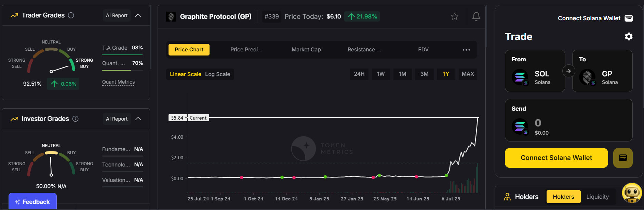The width and height of the screenshot is (644, 210).
Task: Click the #339 rank badge
Action: point(271,16)
